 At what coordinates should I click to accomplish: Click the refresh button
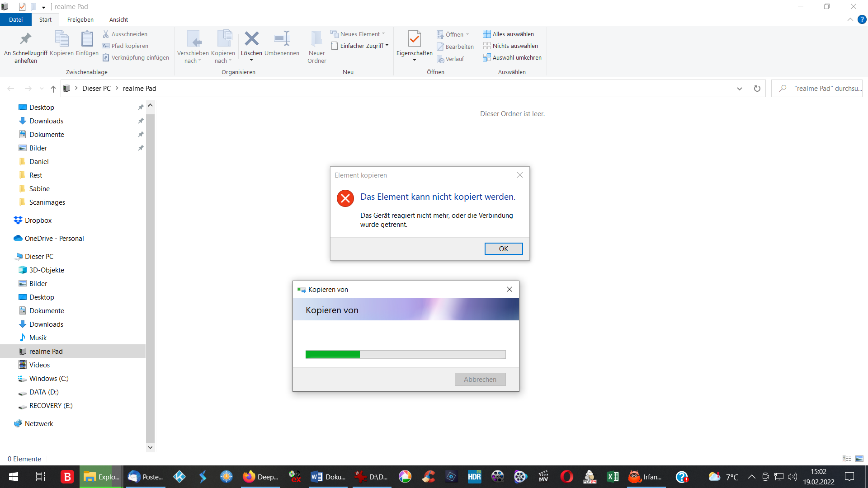tap(757, 89)
